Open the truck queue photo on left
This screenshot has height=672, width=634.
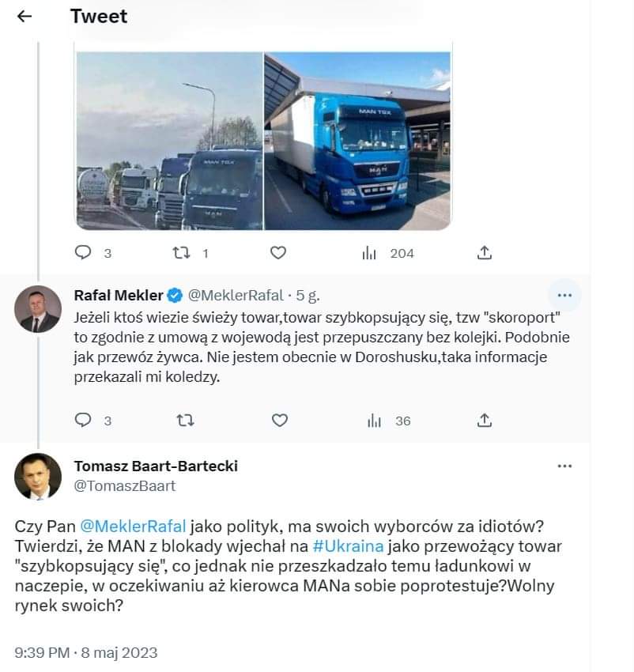click(169, 141)
